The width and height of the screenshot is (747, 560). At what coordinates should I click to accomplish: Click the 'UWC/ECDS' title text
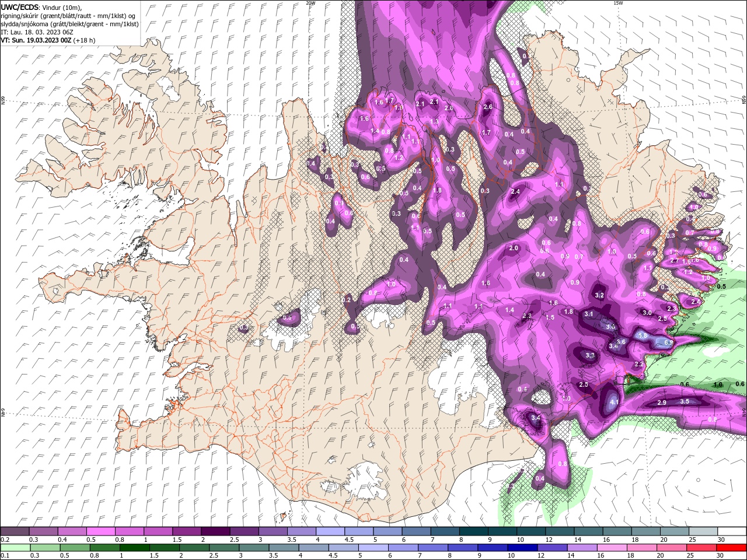pyautogui.click(x=19, y=6)
